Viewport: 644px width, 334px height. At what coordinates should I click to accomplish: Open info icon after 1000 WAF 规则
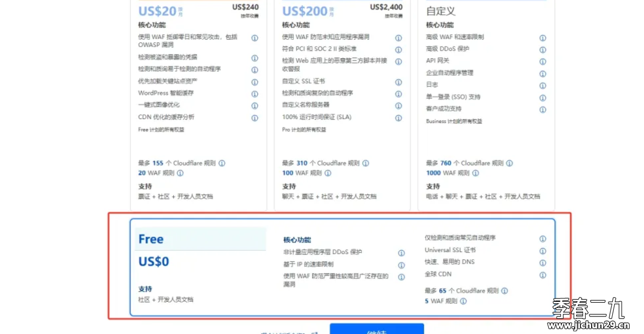476,173
